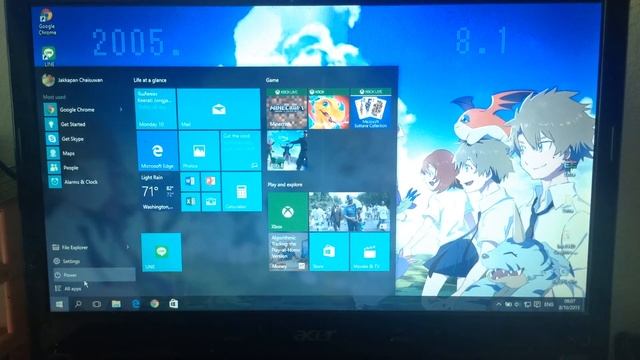Open the Store icon on the taskbar

tap(173, 303)
